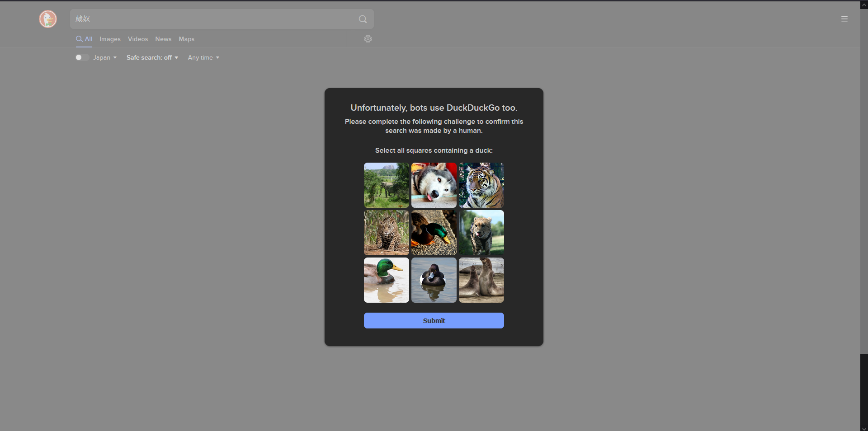The height and width of the screenshot is (431, 868).
Task: Expand the Any time filter
Action: pos(203,57)
